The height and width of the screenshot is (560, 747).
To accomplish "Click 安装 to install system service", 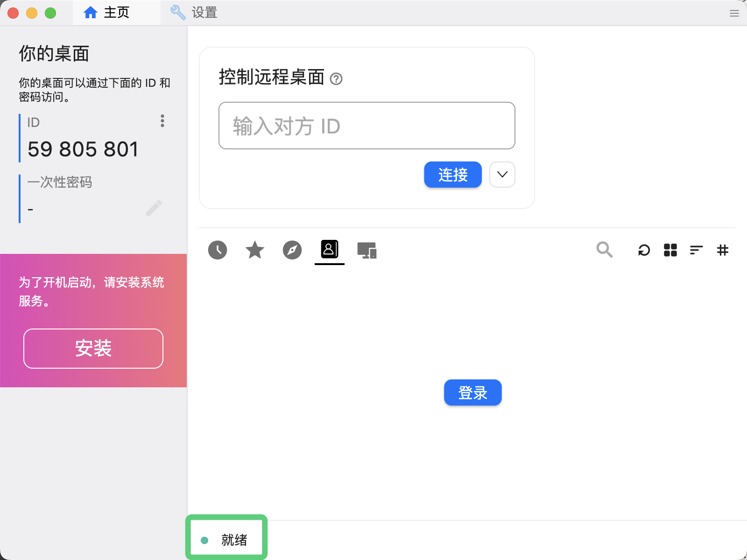I will pos(93,349).
